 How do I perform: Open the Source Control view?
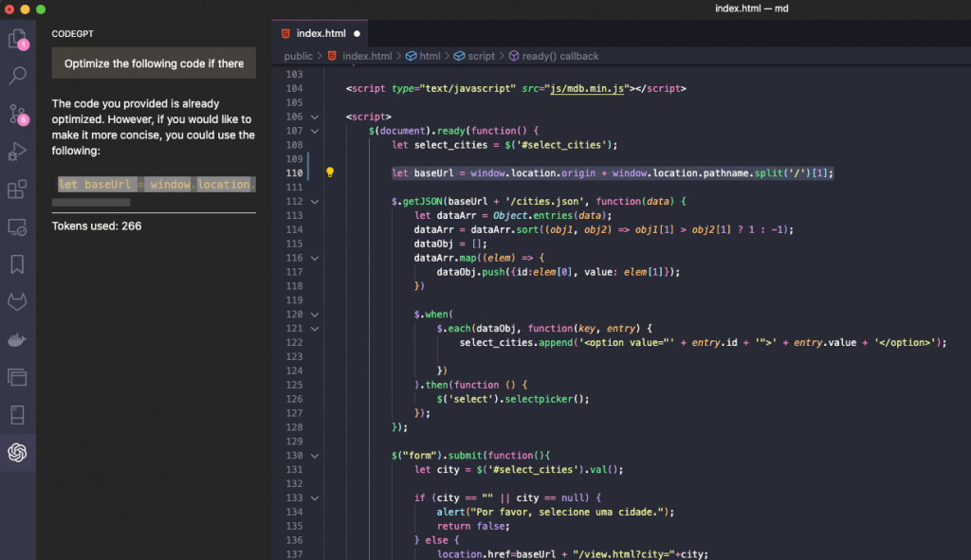coord(17,114)
